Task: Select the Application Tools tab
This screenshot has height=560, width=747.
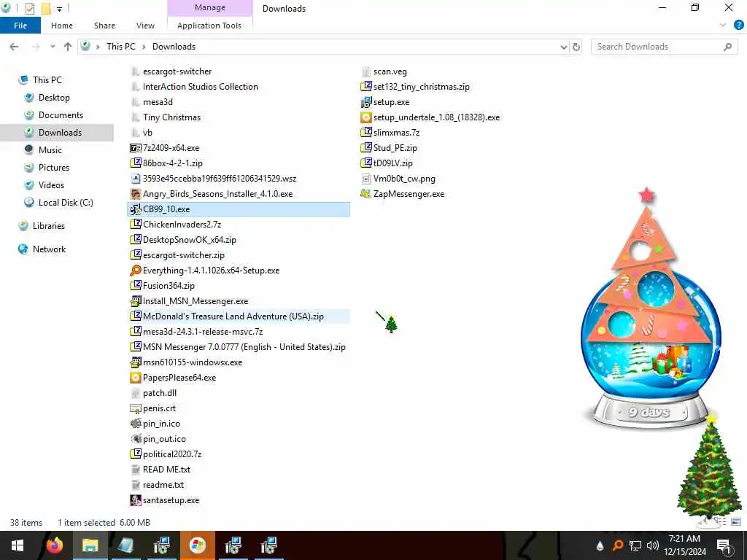Action: 209,26
